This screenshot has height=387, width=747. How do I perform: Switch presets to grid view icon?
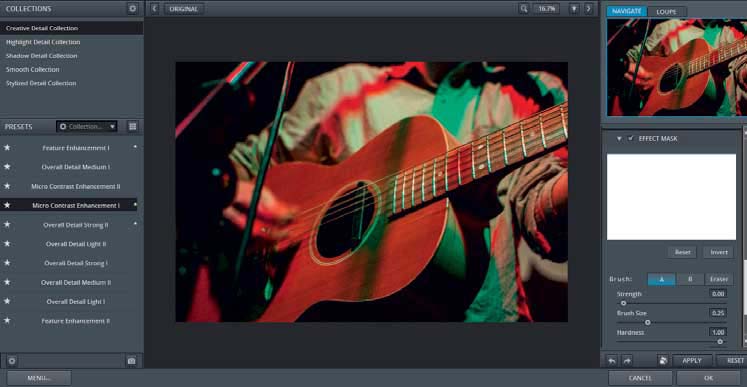pyautogui.click(x=133, y=126)
